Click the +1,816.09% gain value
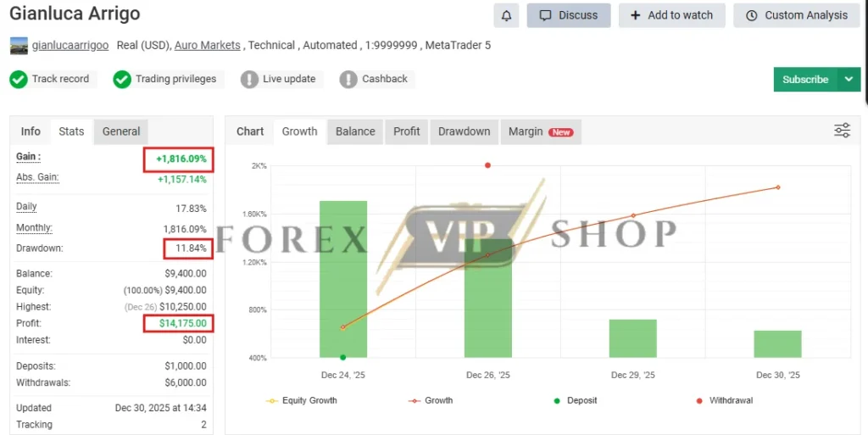868x435 pixels. (x=181, y=159)
